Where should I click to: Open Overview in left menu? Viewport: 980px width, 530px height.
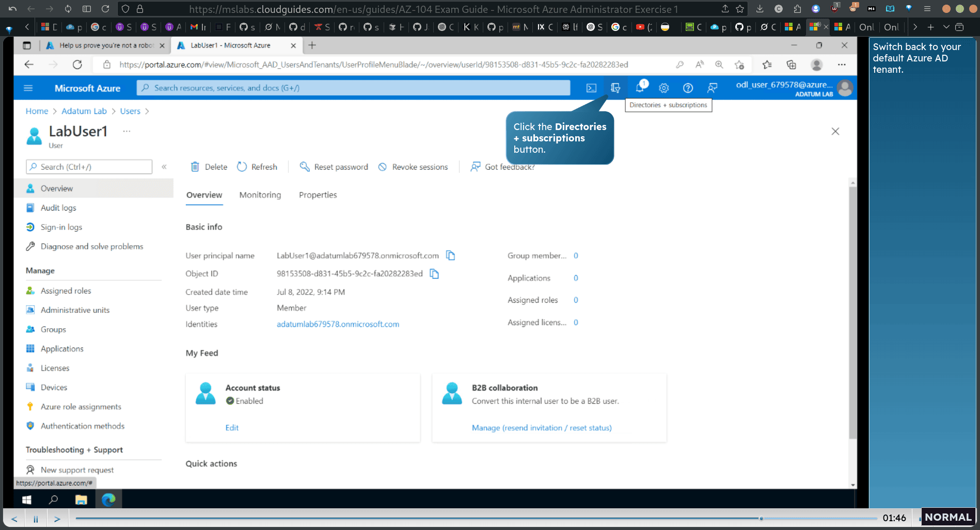(x=93, y=188)
